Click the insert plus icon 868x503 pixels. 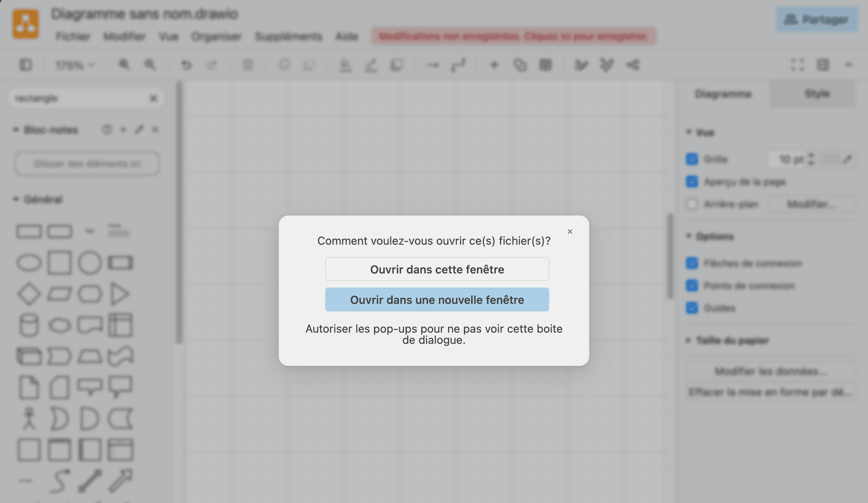click(x=494, y=65)
